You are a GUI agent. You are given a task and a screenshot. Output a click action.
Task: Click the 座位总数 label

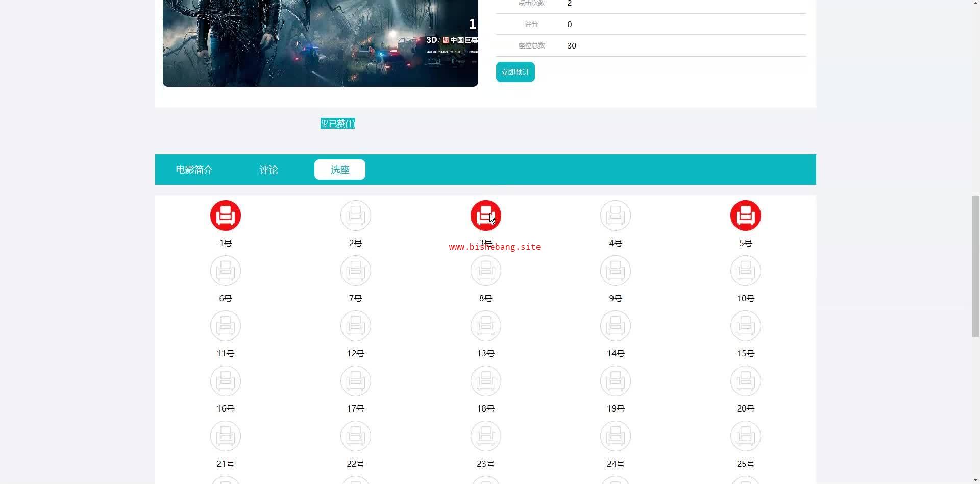[531, 45]
